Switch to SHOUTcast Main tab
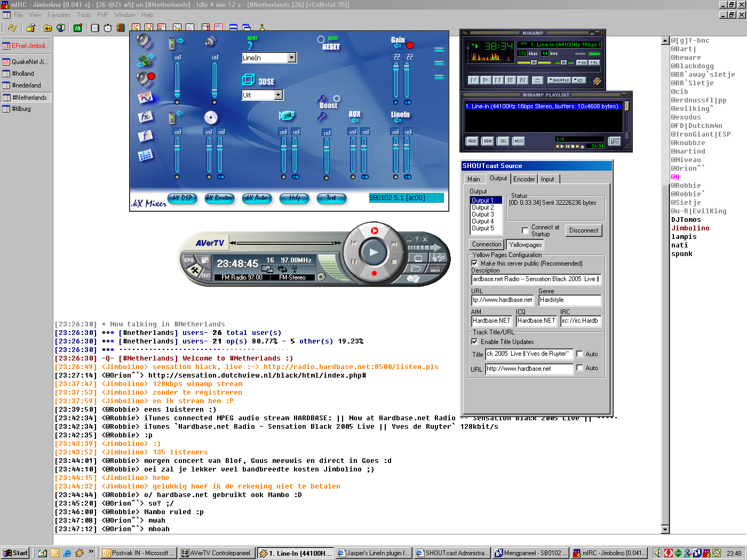Screen dimensions: 747x560 click(x=474, y=179)
